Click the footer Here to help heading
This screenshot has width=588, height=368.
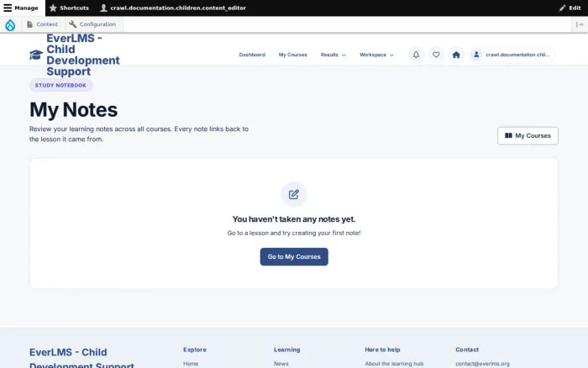(382, 350)
